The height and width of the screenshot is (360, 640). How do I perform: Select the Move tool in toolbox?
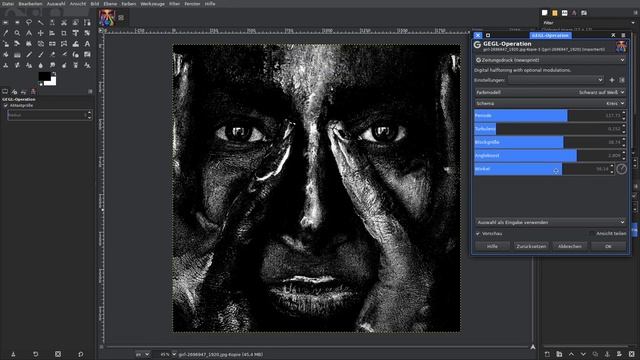[40, 33]
